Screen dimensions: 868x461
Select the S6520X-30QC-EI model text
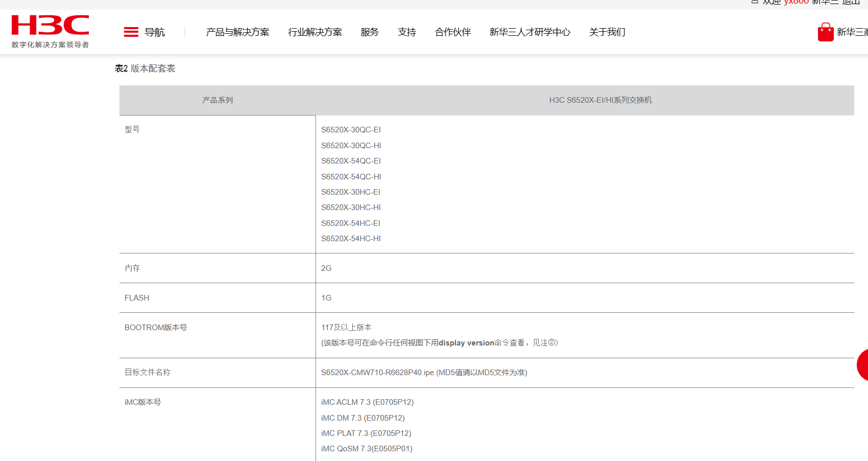[x=351, y=130]
